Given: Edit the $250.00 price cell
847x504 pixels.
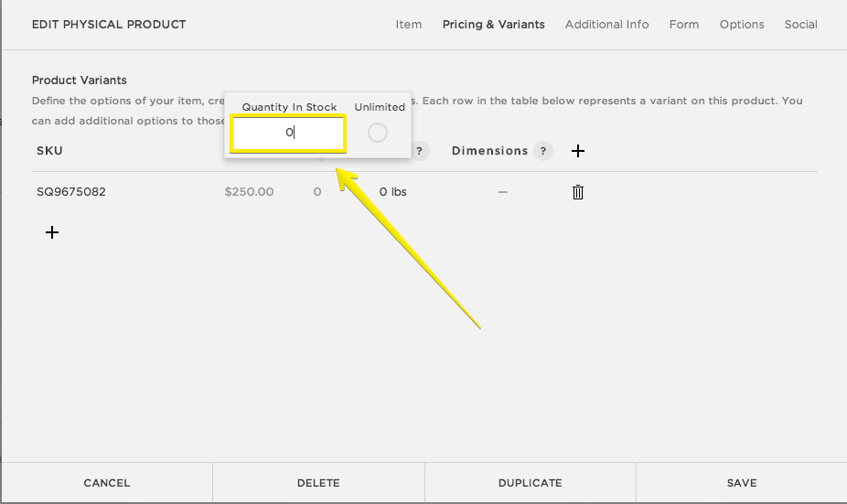Looking at the screenshot, I should [x=249, y=192].
